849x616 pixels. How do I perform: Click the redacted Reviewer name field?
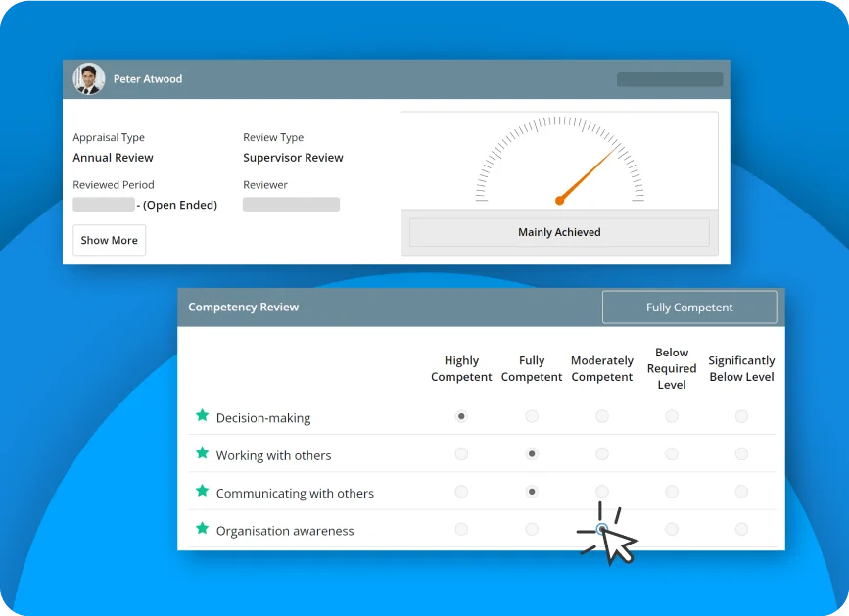tap(291, 204)
